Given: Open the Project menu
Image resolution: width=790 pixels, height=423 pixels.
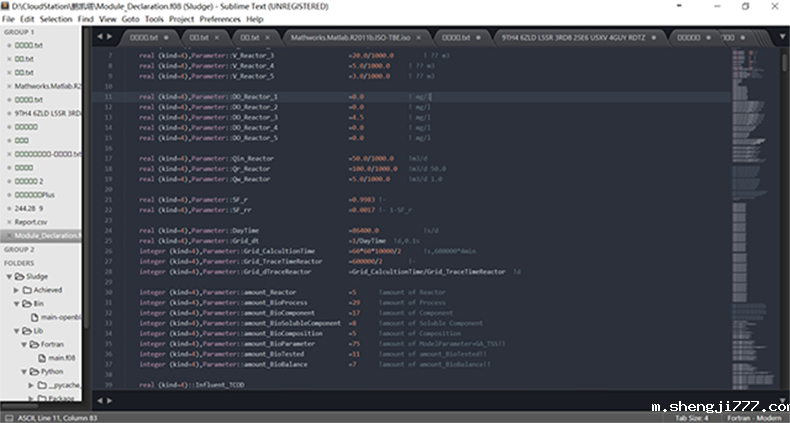Looking at the screenshot, I should (181, 19).
